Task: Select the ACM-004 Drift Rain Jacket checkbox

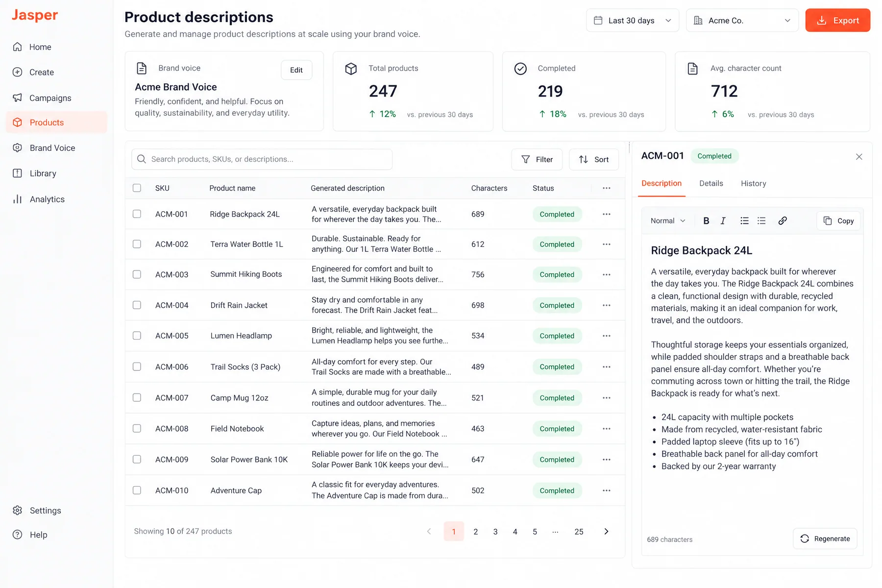Action: point(137,305)
